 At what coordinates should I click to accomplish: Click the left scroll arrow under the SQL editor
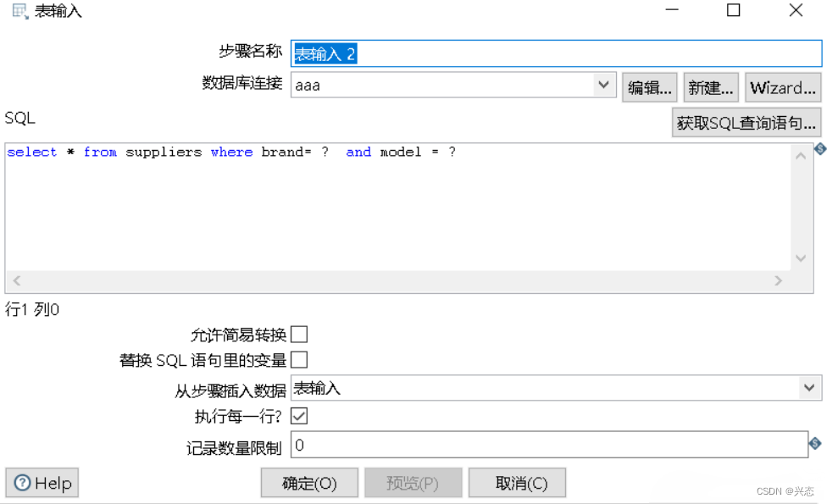16,280
